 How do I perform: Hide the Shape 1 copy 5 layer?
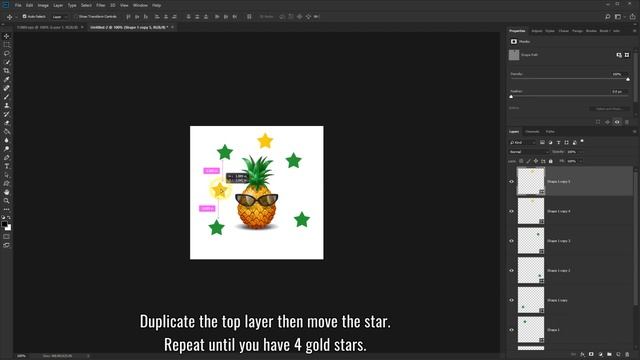pyautogui.click(x=511, y=182)
